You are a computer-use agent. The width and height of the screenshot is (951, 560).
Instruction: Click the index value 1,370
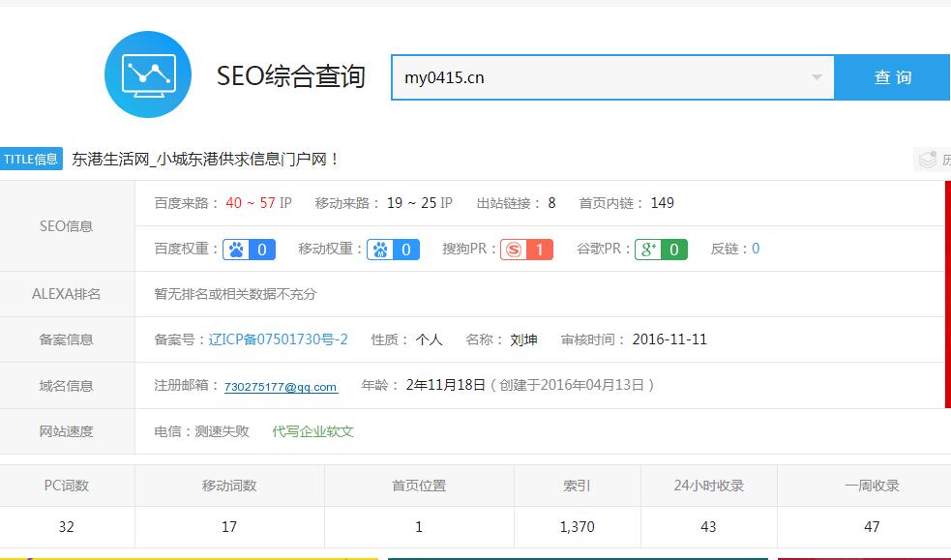577,527
